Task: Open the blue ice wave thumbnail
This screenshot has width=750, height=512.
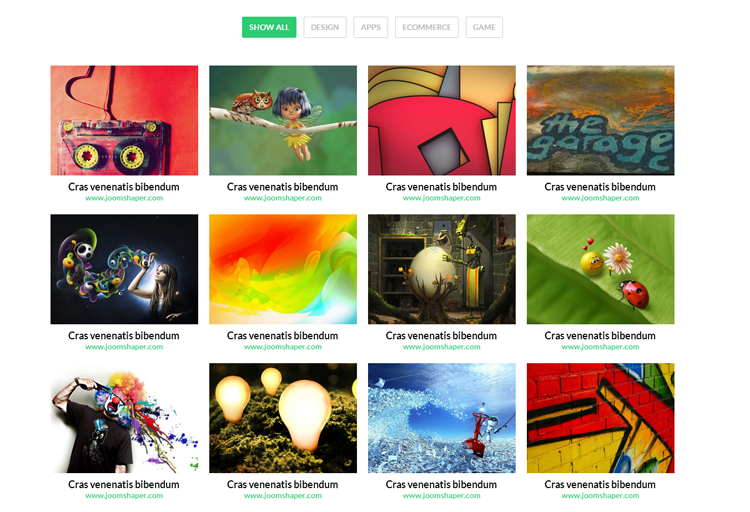Action: click(442, 418)
